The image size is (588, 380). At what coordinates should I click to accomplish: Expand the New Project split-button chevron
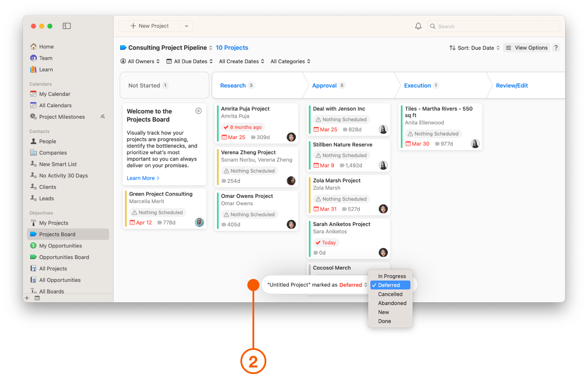pos(186,26)
